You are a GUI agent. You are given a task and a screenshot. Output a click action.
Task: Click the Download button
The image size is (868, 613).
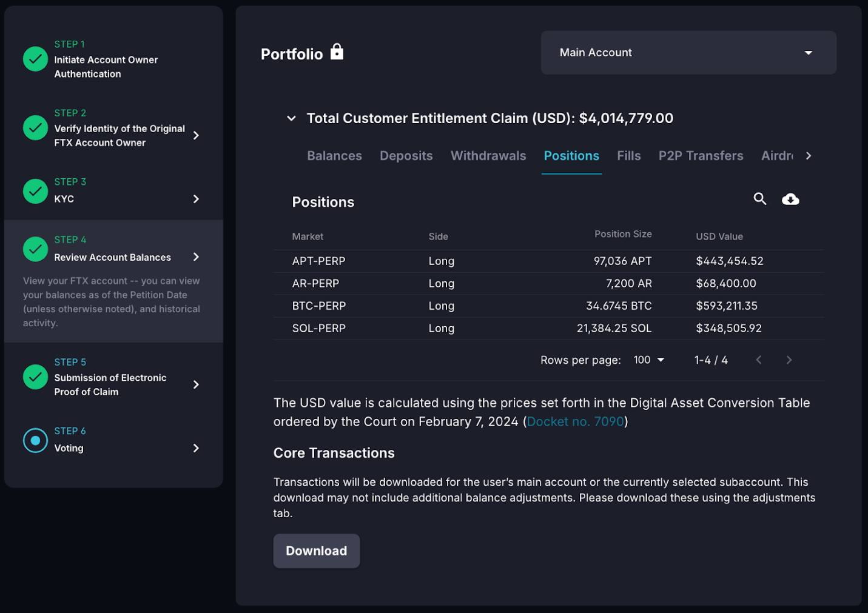point(316,551)
